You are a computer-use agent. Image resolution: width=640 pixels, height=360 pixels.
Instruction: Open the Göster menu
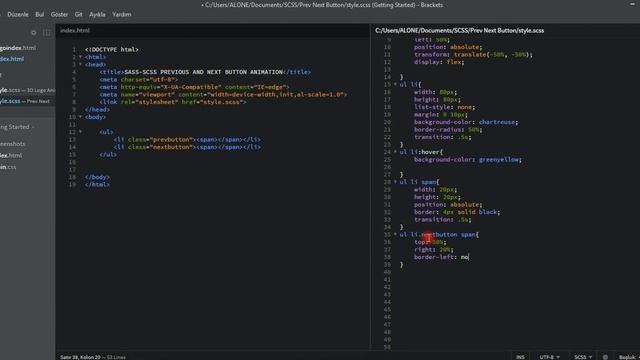pos(59,14)
